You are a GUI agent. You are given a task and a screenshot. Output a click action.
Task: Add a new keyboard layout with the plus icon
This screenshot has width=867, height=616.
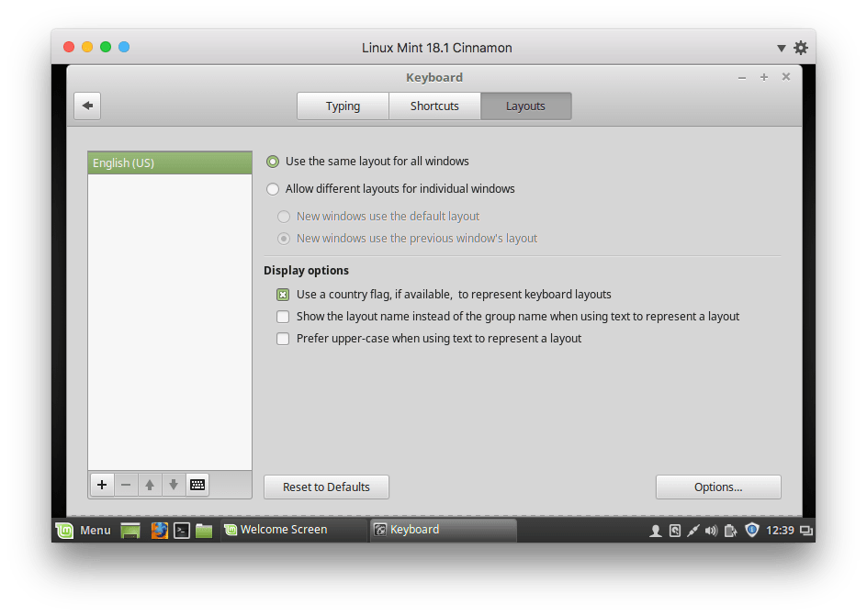pyautogui.click(x=102, y=485)
